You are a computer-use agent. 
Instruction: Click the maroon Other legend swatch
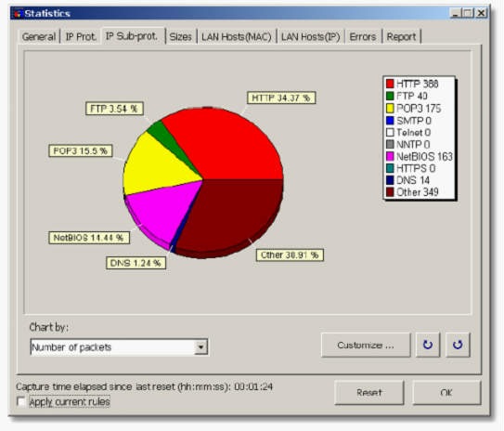(x=390, y=192)
